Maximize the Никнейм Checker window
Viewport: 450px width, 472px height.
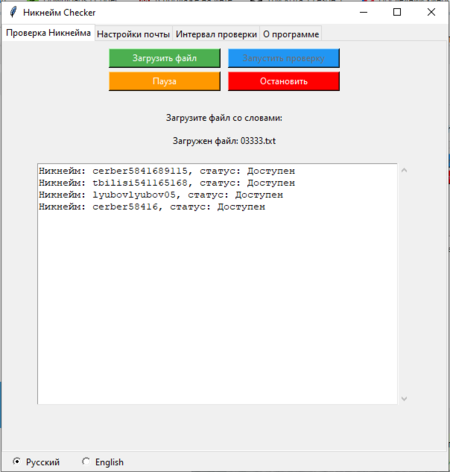pos(397,12)
